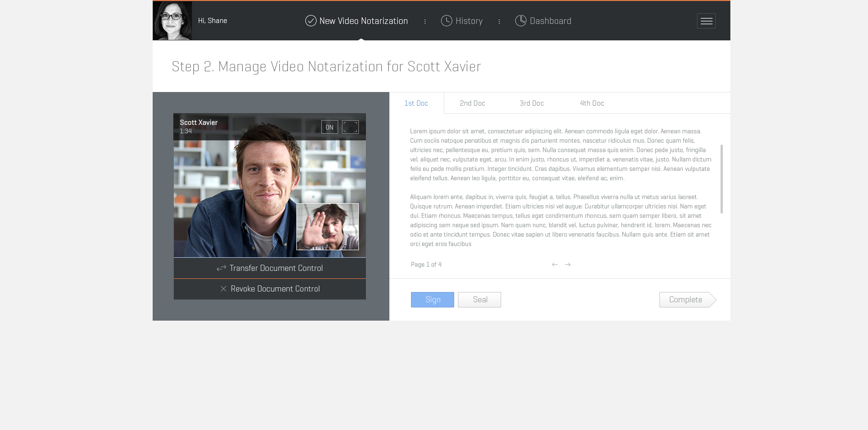Switch to the 2nd Doc tab
Image resolution: width=868 pixels, height=430 pixels.
coord(472,103)
